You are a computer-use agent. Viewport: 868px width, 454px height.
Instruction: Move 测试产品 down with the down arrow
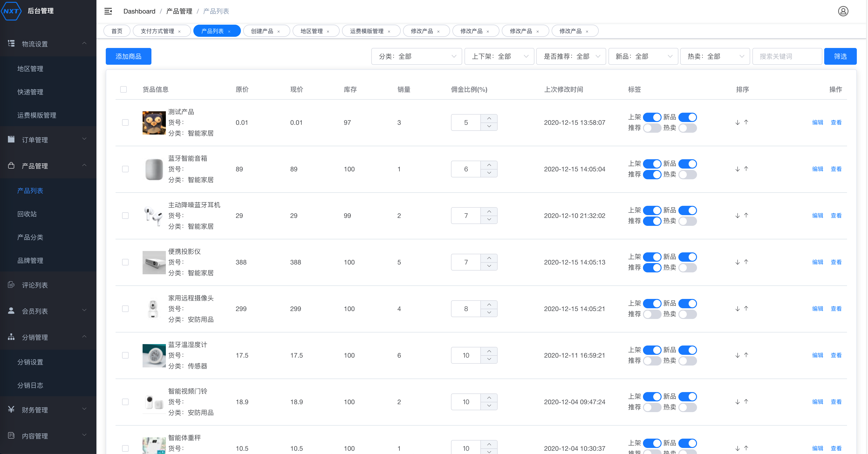coord(737,123)
